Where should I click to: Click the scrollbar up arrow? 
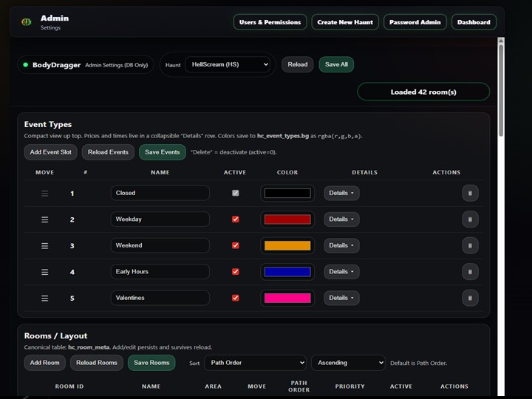(501, 41)
